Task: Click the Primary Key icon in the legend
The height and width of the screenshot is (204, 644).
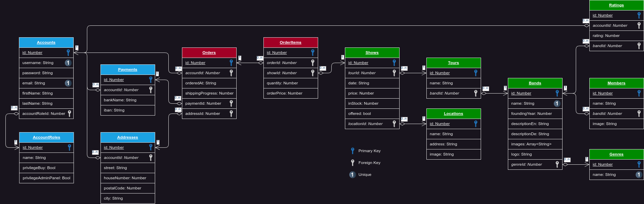Action: [352, 151]
